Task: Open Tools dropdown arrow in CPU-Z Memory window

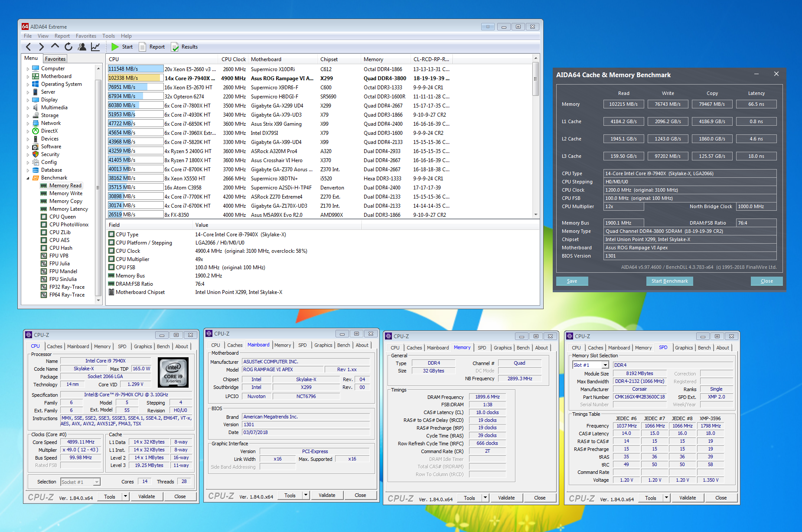Action: click(485, 498)
